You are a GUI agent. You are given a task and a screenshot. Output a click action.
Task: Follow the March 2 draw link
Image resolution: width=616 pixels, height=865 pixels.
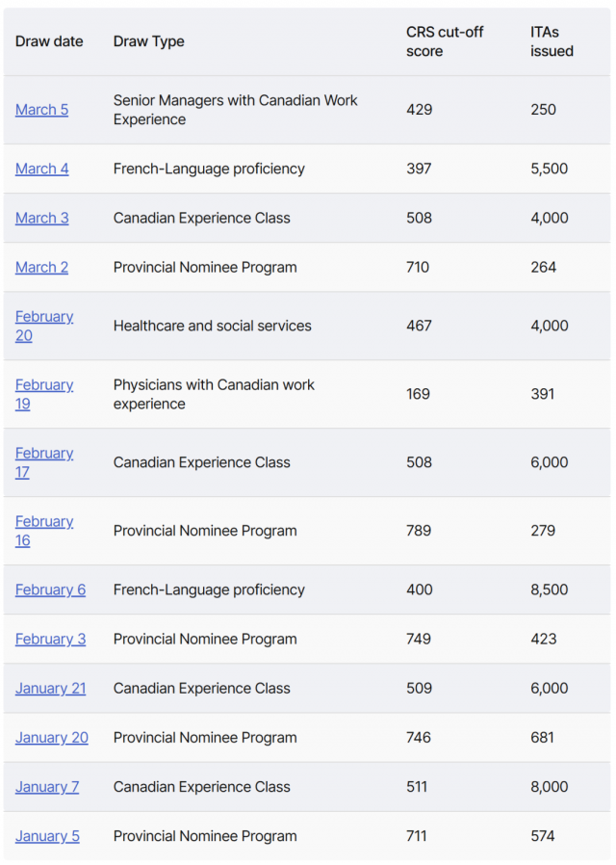coord(41,267)
